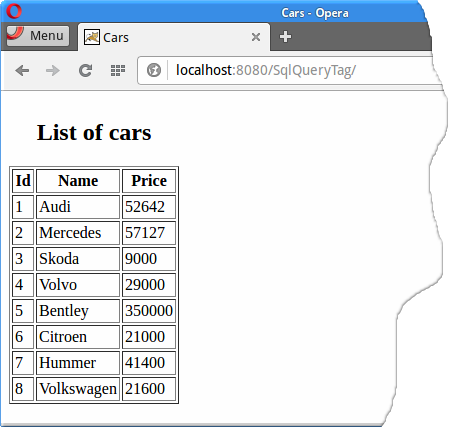The image size is (449, 427).
Task: Click the Name column header
Action: tap(78, 181)
